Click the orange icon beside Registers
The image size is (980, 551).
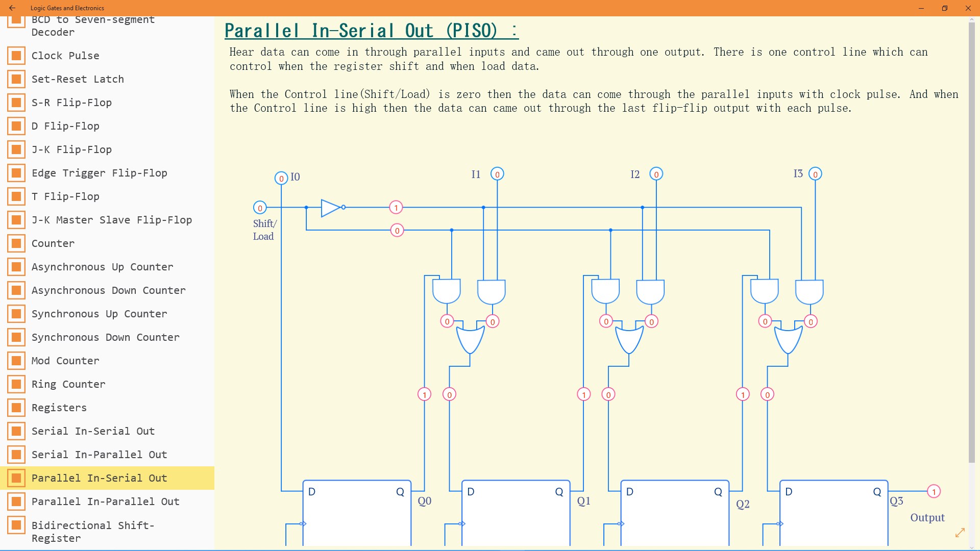tap(17, 408)
